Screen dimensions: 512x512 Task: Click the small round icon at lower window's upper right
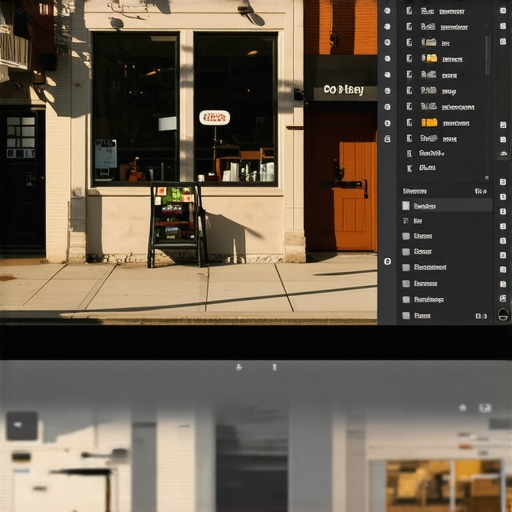tap(463, 407)
